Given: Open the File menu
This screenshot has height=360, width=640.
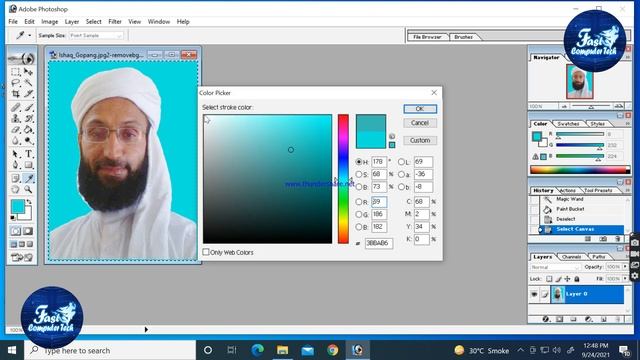Looking at the screenshot, I should pos(13,22).
